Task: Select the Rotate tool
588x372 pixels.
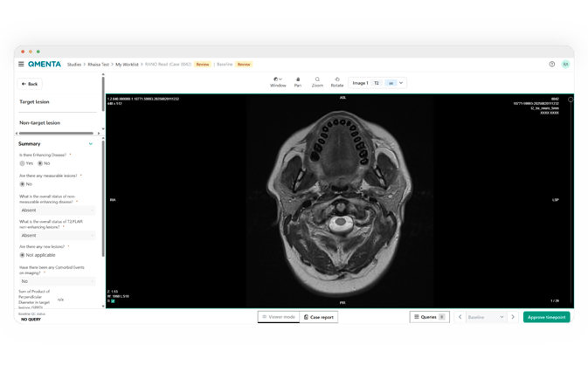Action: click(337, 82)
